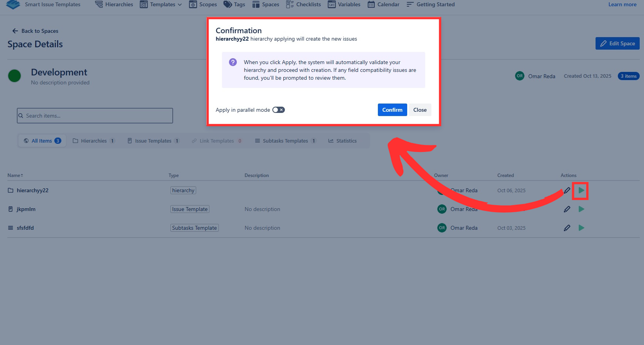Click the Back to Spaces arrow
This screenshot has height=345, width=644.
pos(15,31)
